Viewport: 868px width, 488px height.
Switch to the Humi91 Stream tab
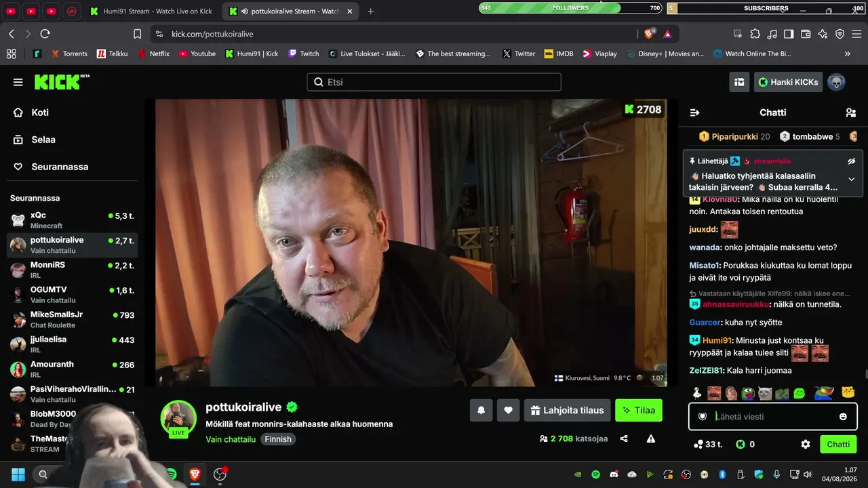point(152,12)
